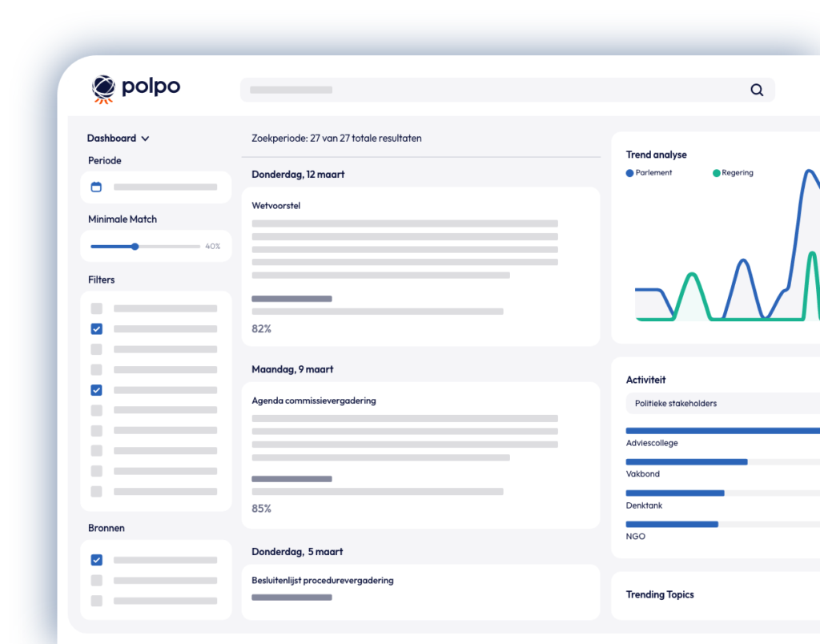
Task: Click into the top search field
Action: coord(496,90)
